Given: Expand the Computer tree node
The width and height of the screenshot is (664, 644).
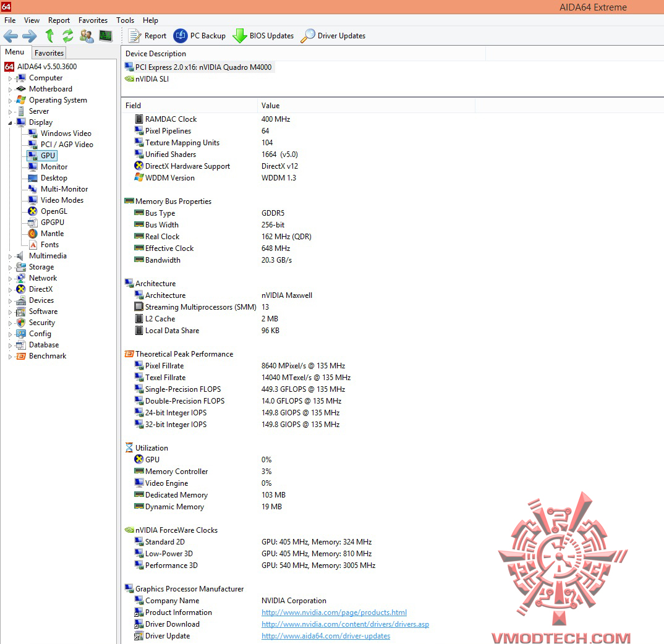Looking at the screenshot, I should [10, 78].
